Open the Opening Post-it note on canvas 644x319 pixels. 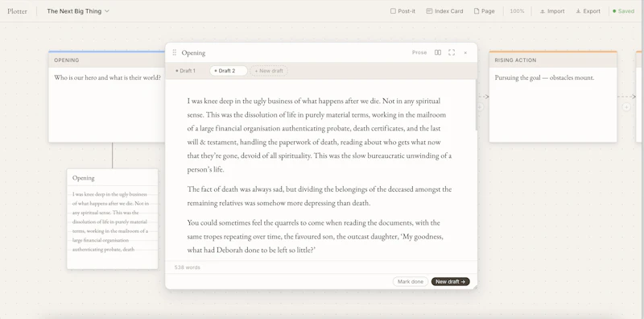[x=113, y=219]
